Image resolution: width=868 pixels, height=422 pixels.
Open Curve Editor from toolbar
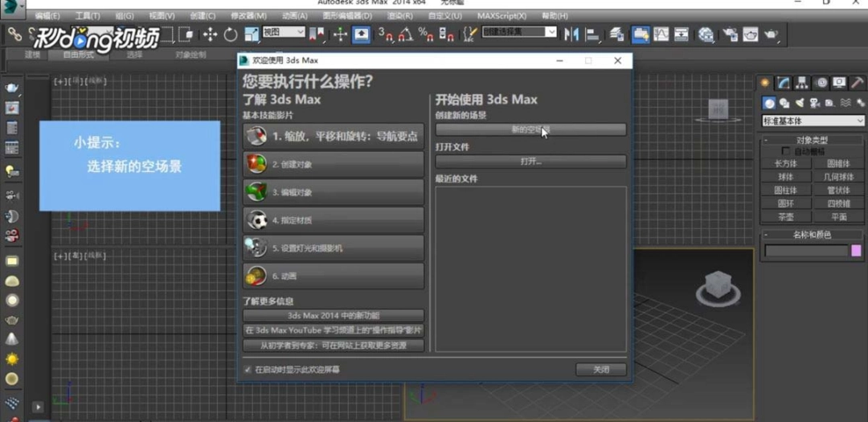click(661, 35)
